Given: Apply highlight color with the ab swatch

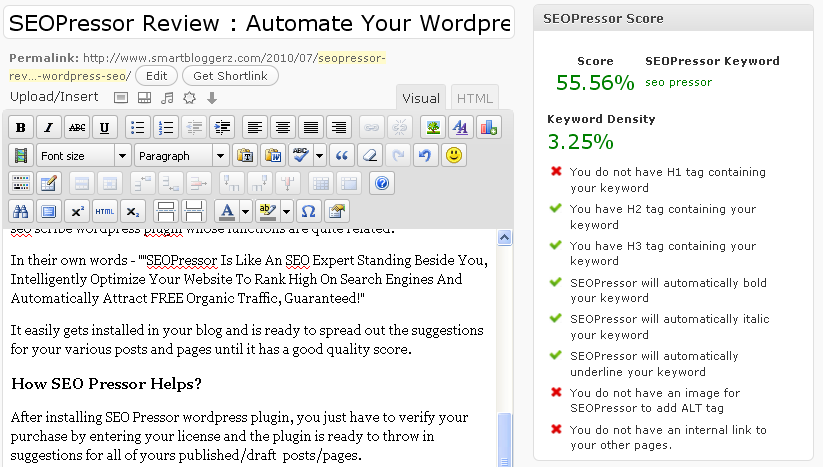Looking at the screenshot, I should click(268, 211).
